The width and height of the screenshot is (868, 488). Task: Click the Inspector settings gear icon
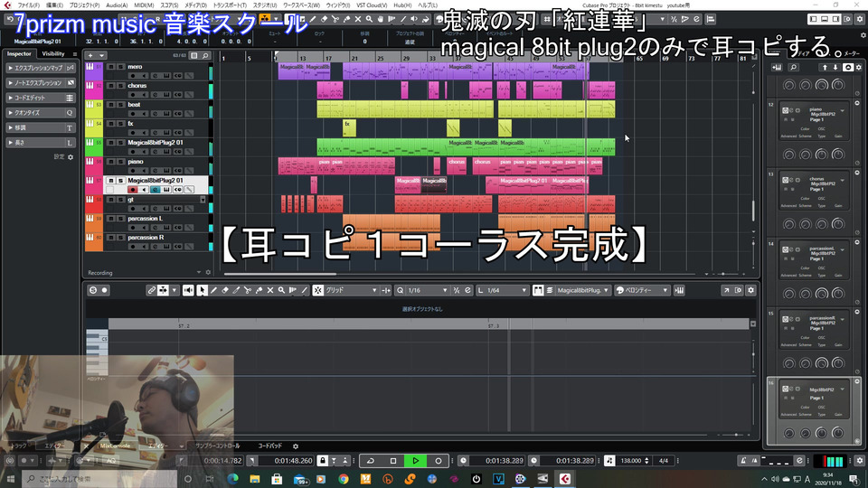(71, 157)
